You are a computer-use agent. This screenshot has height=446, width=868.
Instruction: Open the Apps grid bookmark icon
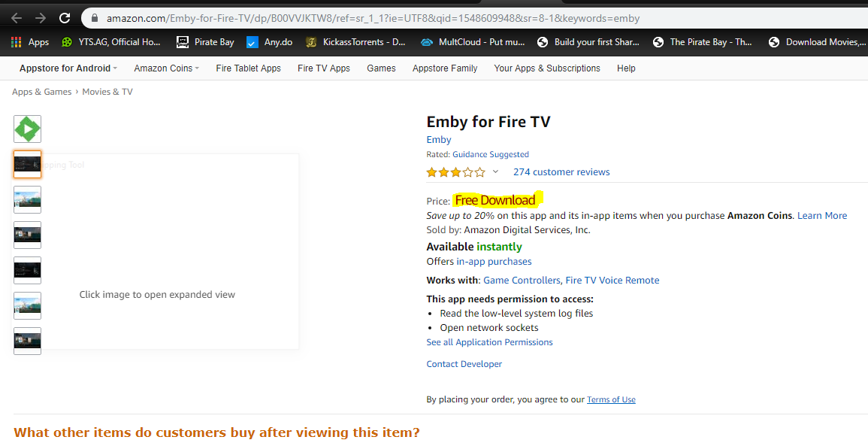[16, 42]
